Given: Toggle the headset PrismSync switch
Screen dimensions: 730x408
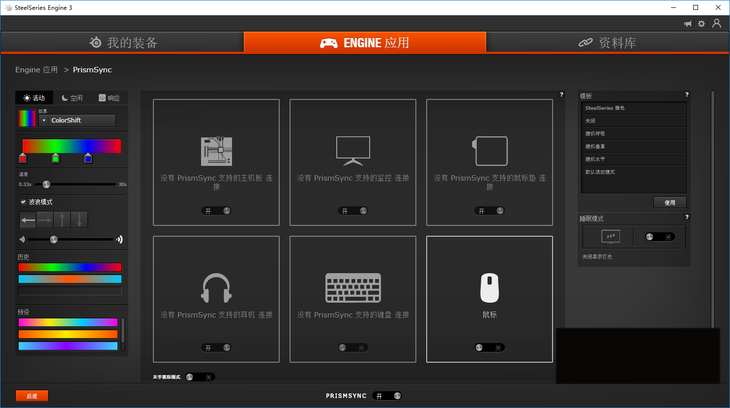Looking at the screenshot, I should click(x=216, y=348).
